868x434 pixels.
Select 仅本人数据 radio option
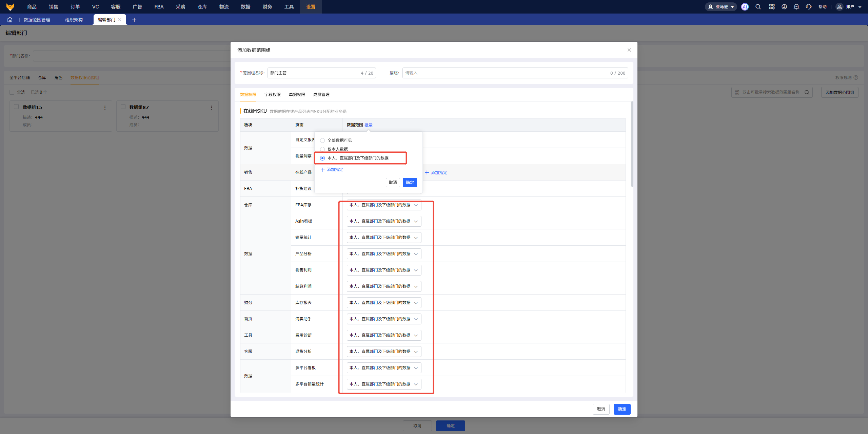(322, 149)
